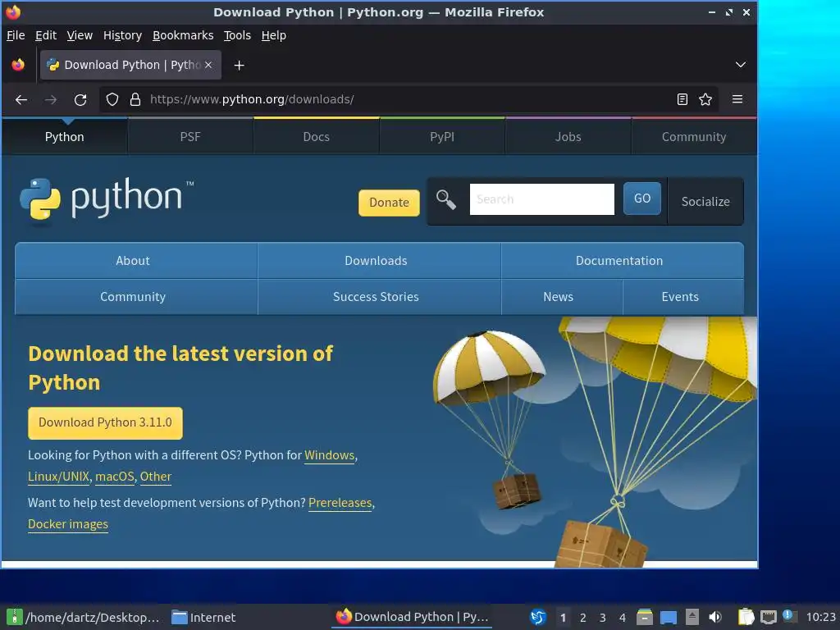Open the Help menu
Screen dimensions: 840x630
[273, 35]
